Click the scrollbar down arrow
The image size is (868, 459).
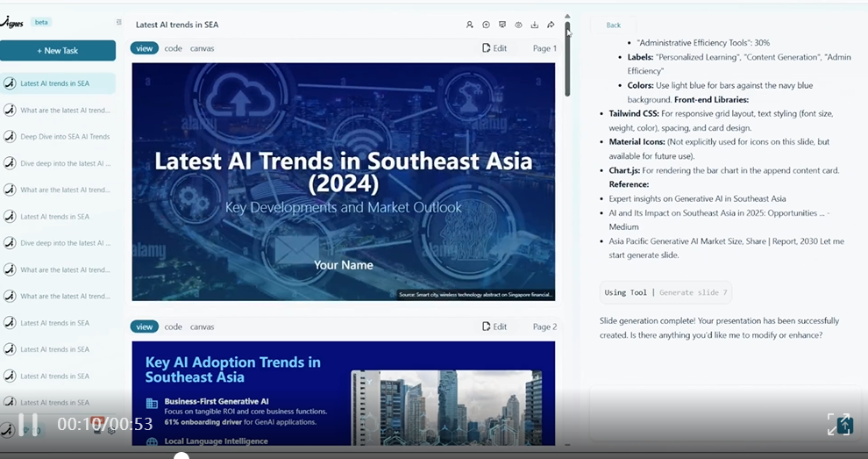coord(567,445)
